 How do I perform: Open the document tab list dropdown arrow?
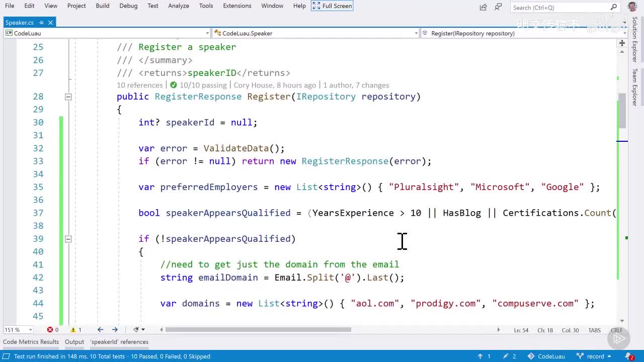click(624, 22)
